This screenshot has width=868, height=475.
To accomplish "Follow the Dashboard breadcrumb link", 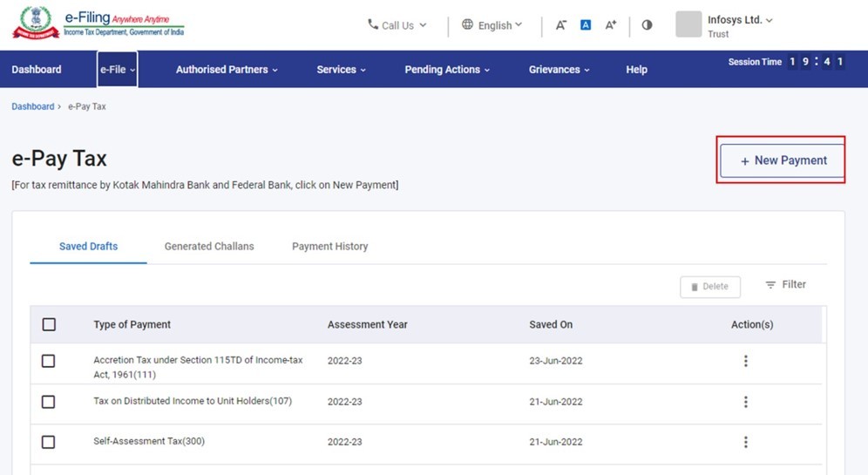I will coord(32,106).
